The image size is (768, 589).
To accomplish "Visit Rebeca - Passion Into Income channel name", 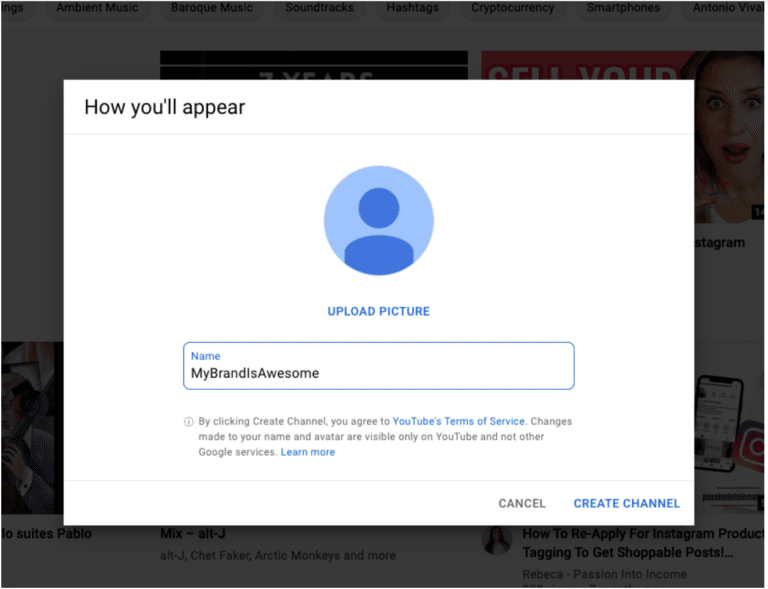I will click(604, 574).
